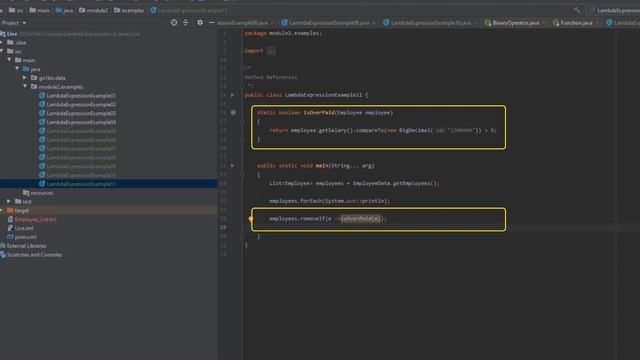Screen dimensions: 640x360
Task: Select highlighted LambdaExpressionExample11 tree row
Action: tap(109, 184)
